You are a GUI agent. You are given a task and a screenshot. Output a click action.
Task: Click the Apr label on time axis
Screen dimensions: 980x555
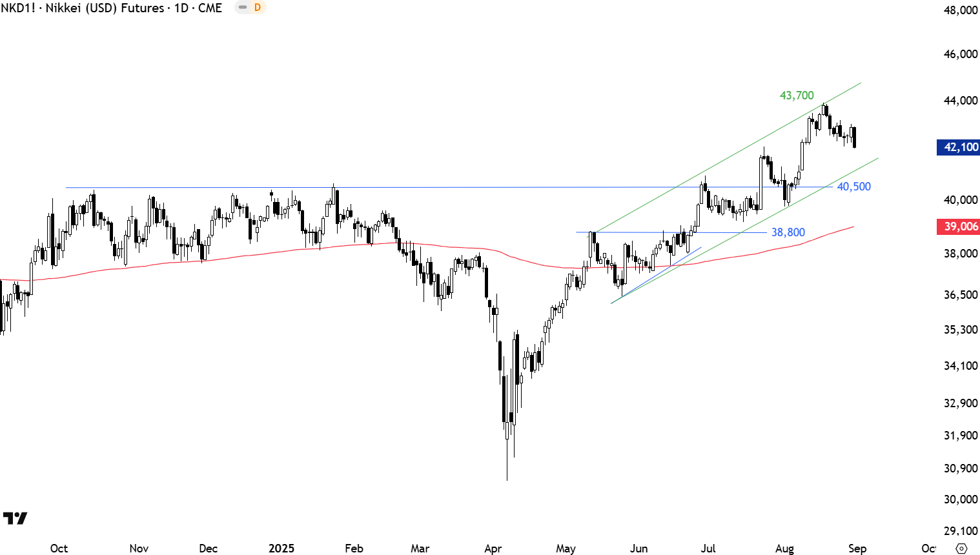(493, 549)
